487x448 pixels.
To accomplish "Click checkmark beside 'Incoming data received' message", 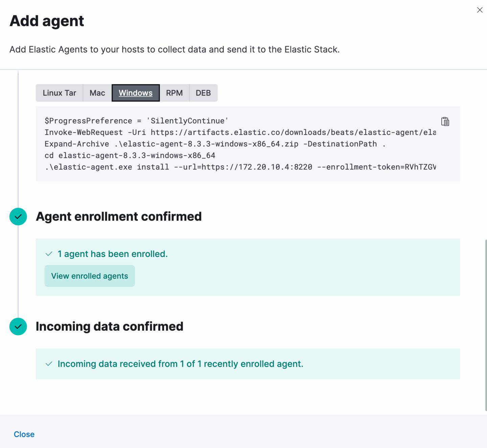I will tap(49, 364).
